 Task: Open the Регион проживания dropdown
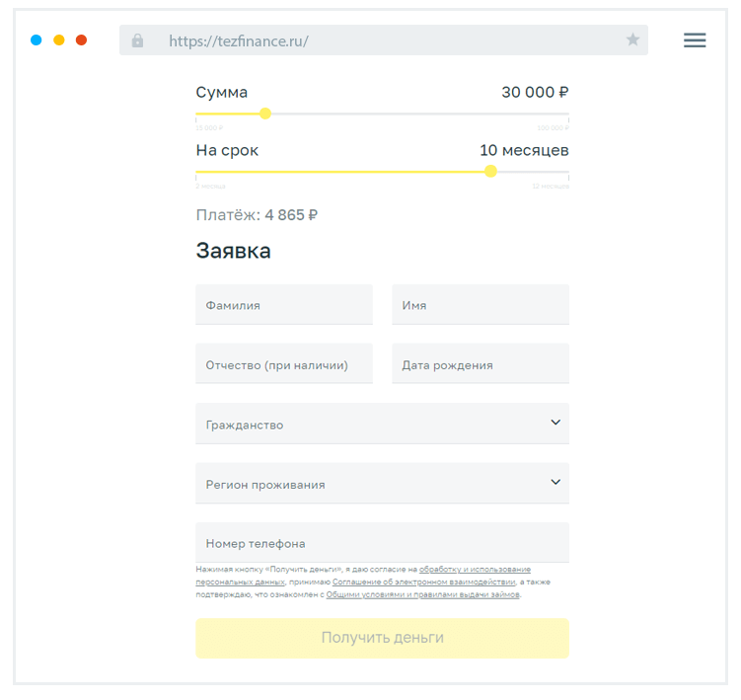click(382, 484)
